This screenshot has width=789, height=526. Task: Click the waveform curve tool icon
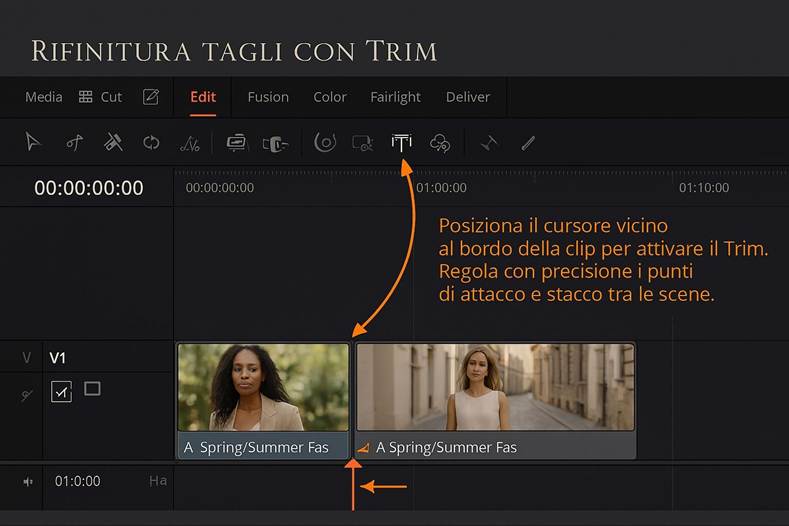(190, 143)
